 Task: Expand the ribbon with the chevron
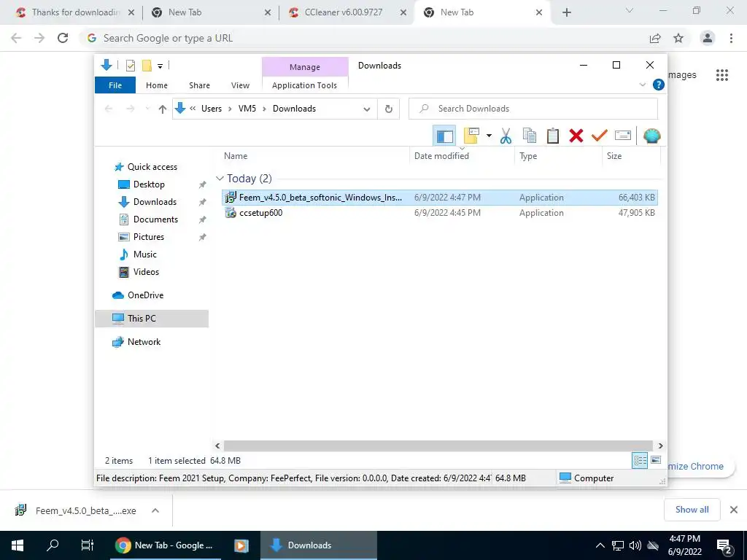pos(642,85)
